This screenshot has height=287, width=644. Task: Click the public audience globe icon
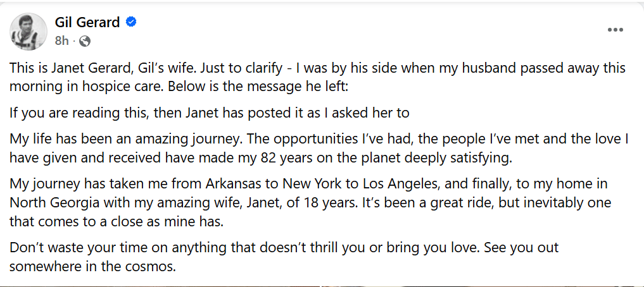(x=85, y=41)
